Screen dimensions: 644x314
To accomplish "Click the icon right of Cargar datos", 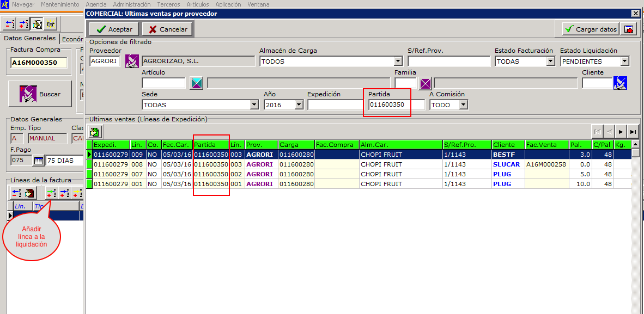I will click(x=629, y=29).
